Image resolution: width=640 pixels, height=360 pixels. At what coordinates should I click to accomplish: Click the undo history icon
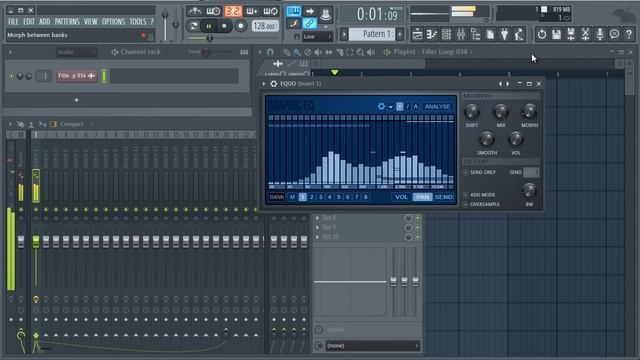tap(542, 35)
